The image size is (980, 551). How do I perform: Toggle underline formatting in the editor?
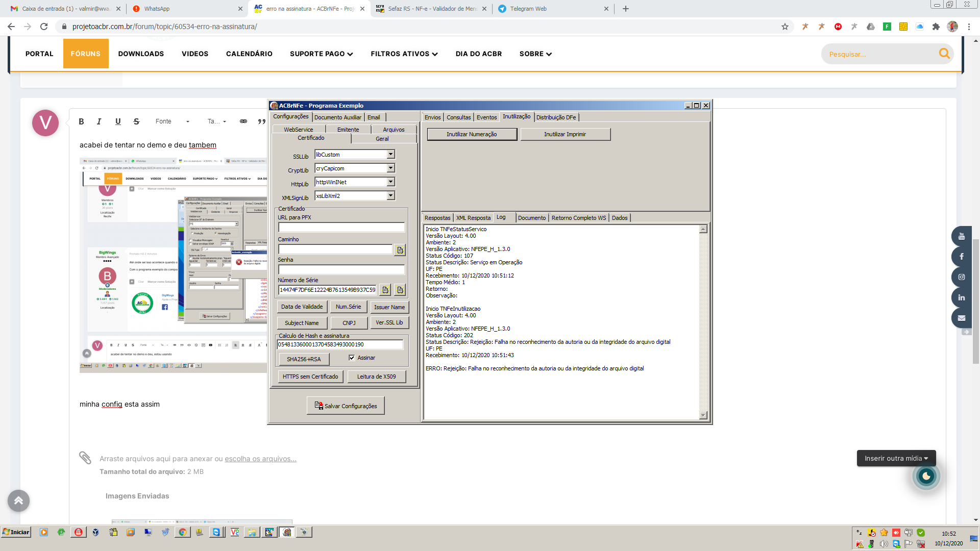pos(118,121)
